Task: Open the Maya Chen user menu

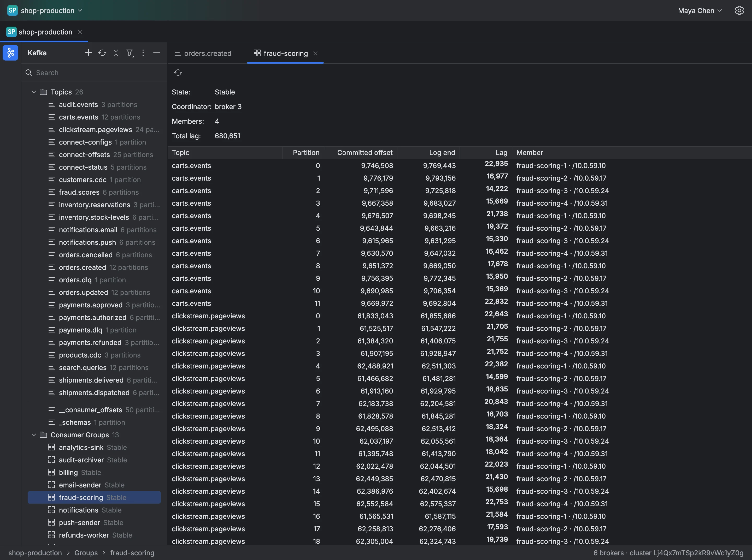Action: [x=700, y=10]
